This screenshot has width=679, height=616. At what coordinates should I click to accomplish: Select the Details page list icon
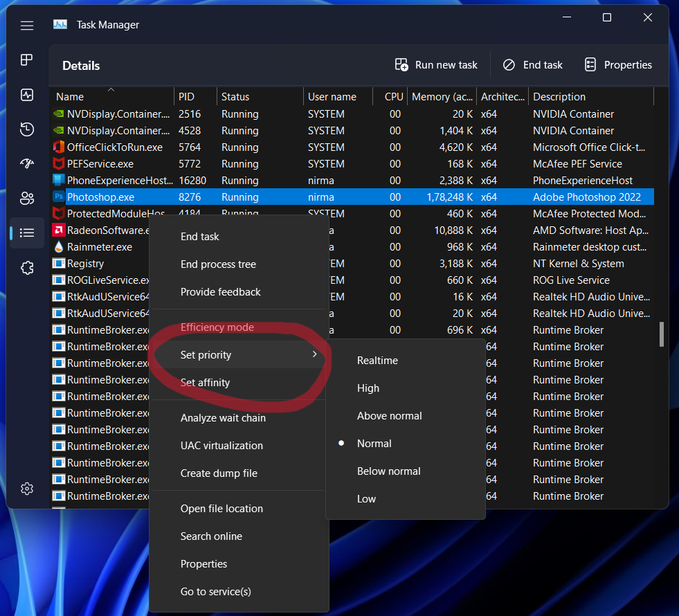tap(27, 233)
